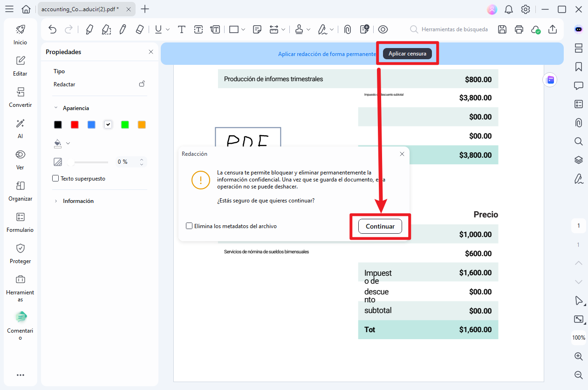
Task: Open the paperclip attachment tool
Action: (x=348, y=29)
